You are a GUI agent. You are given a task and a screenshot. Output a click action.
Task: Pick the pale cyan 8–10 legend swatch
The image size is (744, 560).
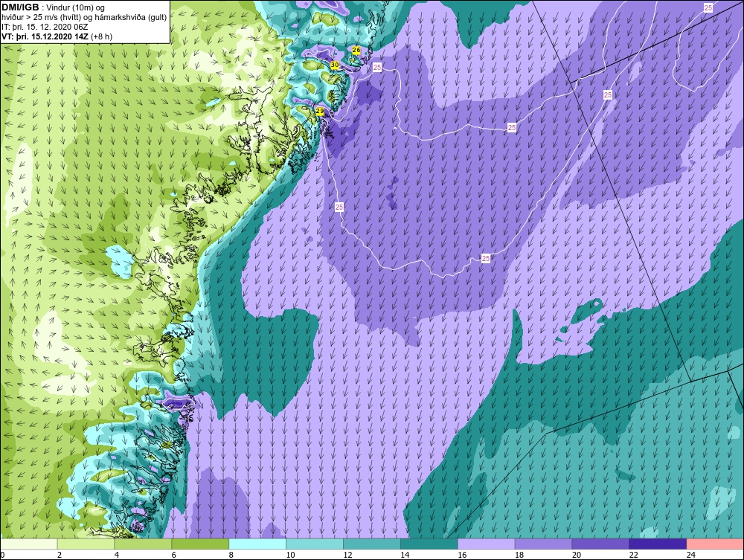coord(257,544)
